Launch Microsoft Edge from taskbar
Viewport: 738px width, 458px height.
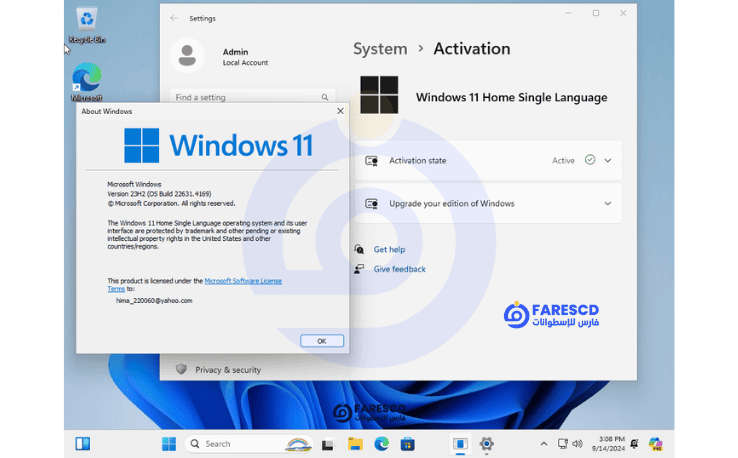[x=381, y=444]
